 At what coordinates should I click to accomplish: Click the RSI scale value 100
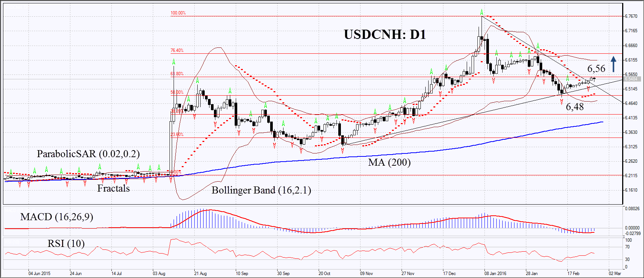[x=628, y=240]
